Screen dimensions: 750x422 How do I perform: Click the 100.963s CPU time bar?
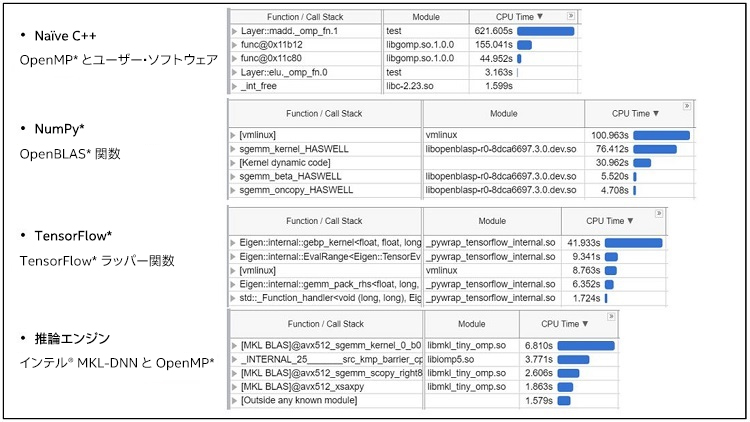pyautogui.click(x=662, y=135)
